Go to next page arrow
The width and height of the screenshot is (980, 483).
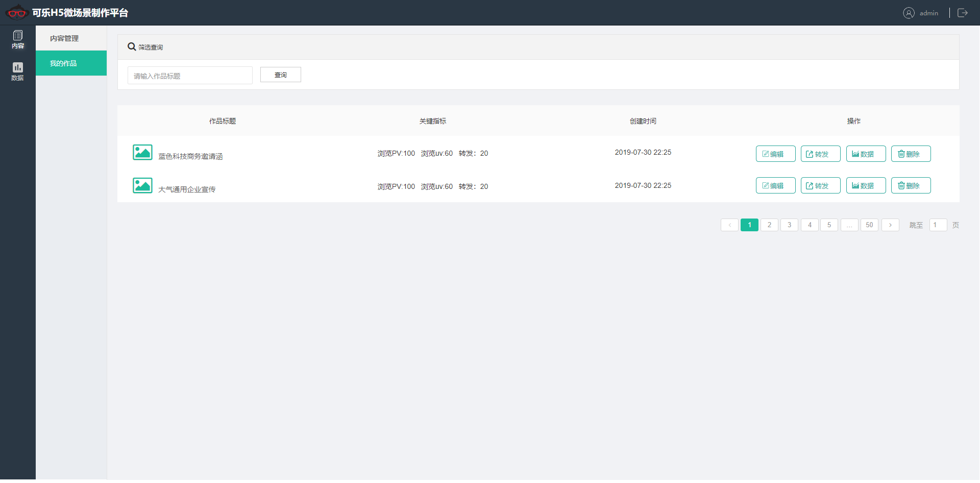coord(890,225)
